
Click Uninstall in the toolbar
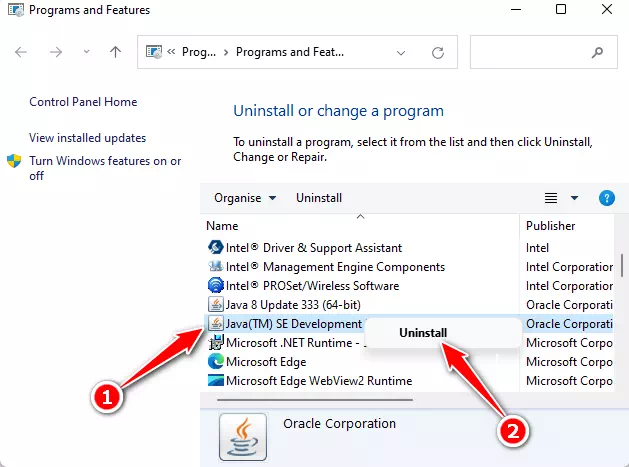(x=319, y=198)
